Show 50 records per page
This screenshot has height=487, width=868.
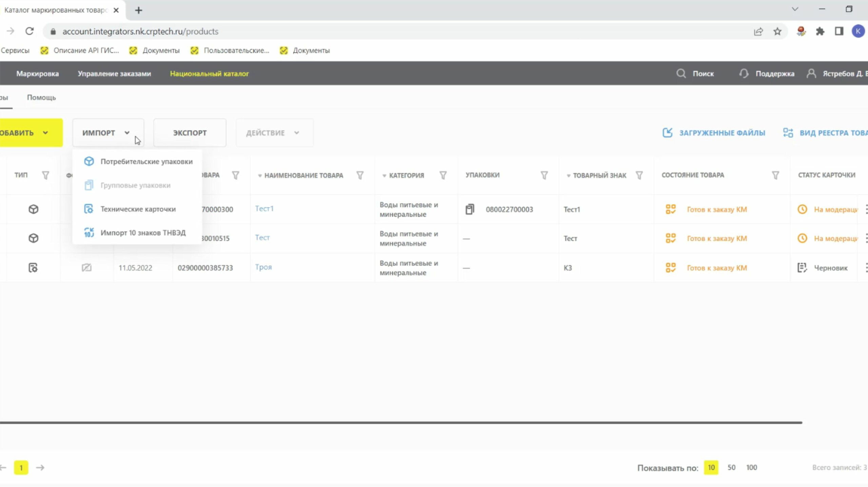pyautogui.click(x=731, y=467)
